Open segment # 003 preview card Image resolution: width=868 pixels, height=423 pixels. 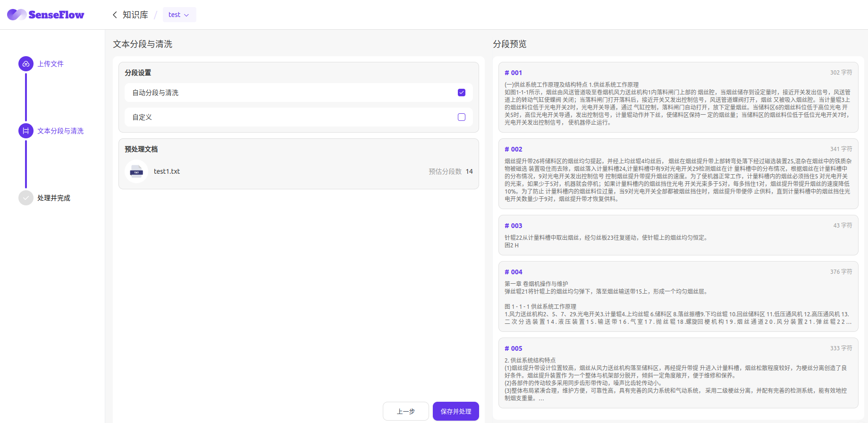[x=678, y=235]
